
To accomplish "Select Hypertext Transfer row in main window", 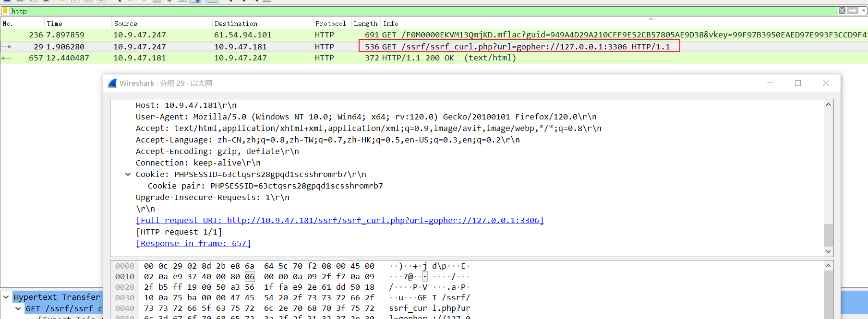I will pyautogui.click(x=57, y=297).
